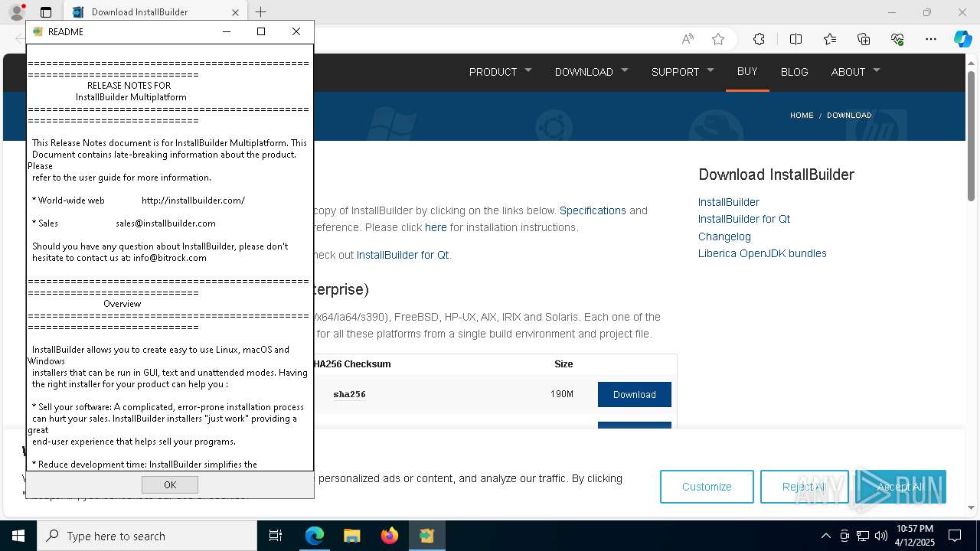
Task: Expand the PRODUCT menu
Action: tap(500, 72)
